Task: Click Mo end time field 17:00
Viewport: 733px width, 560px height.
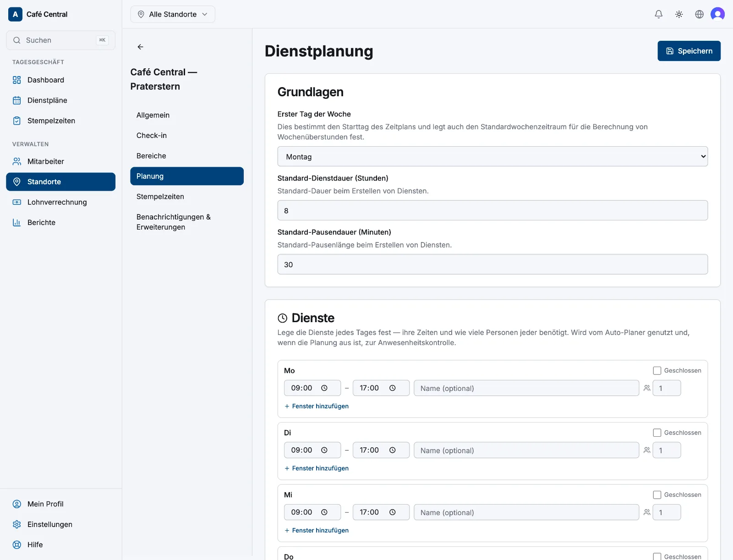Action: [x=381, y=388]
